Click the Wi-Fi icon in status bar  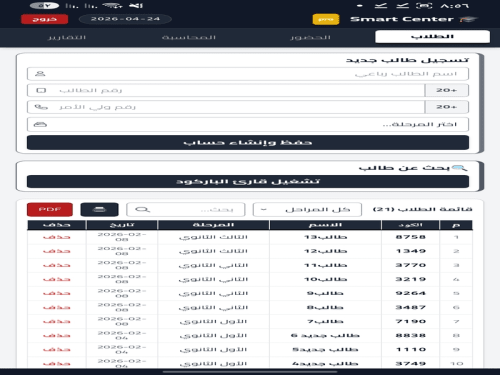(113, 6)
